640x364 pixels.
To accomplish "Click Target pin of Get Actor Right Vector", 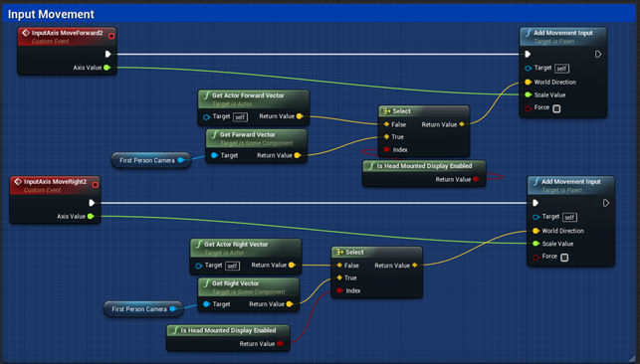I will [x=199, y=266].
